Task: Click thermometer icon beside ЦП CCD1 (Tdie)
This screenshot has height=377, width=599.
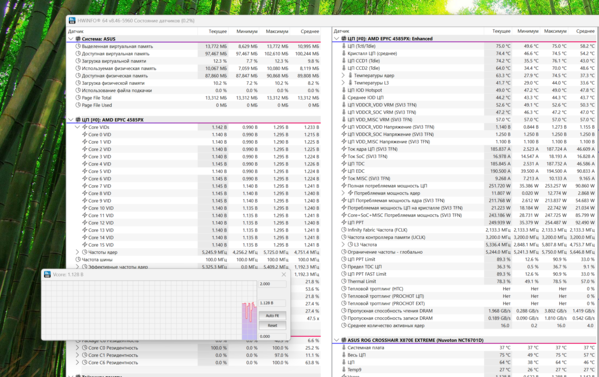Action: pyautogui.click(x=343, y=61)
